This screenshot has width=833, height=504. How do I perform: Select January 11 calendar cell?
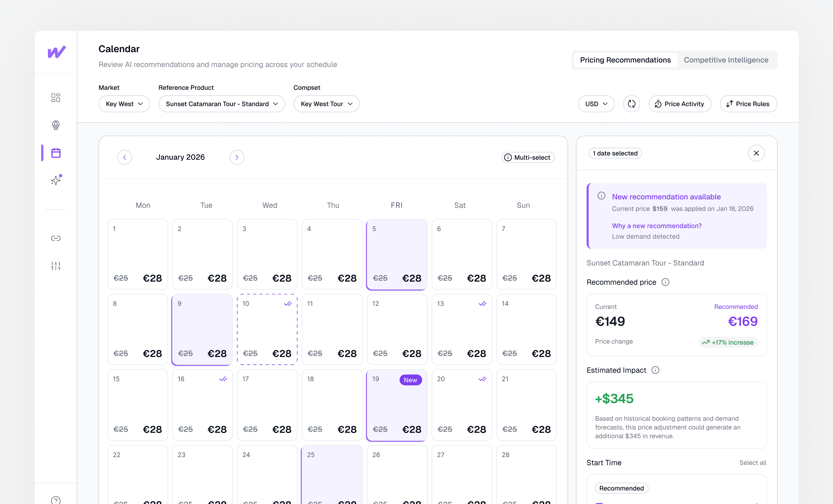coord(332,329)
